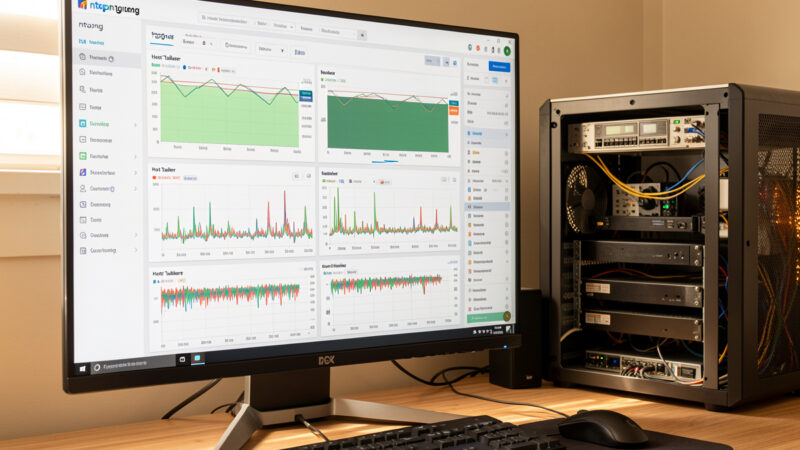Click the blue link in the toolbar
This screenshot has width=800, height=450.
point(300,53)
